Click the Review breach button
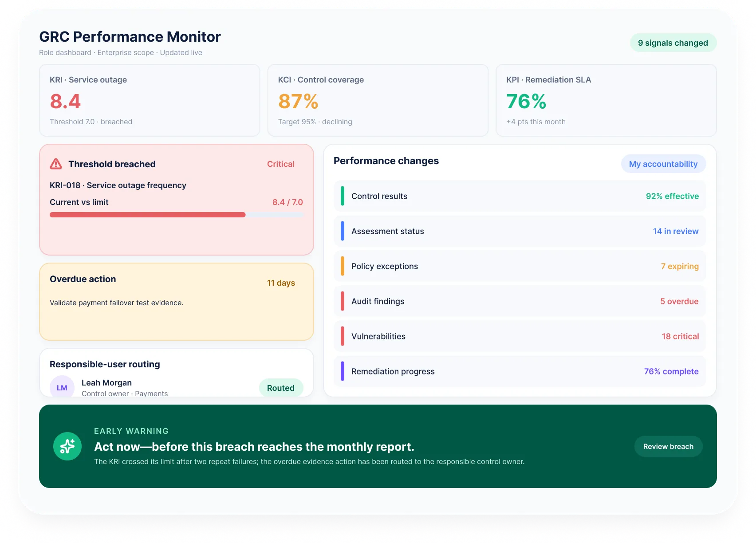The height and width of the screenshot is (543, 756). (x=668, y=446)
